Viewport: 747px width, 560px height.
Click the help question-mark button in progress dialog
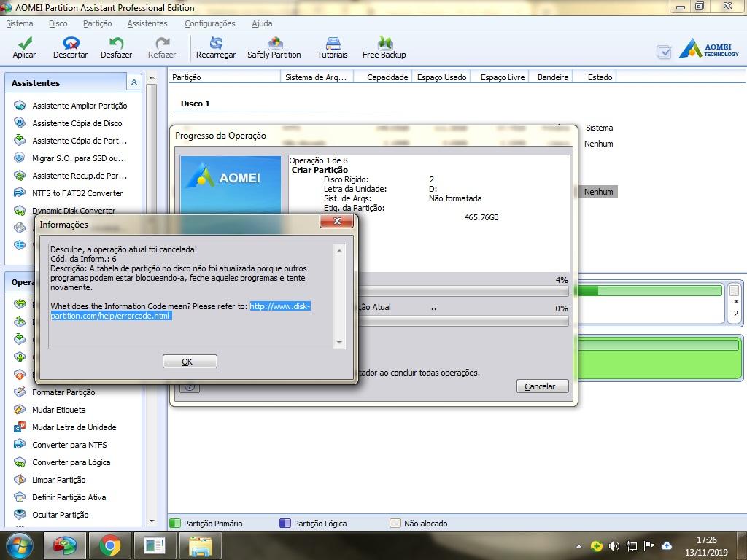click(190, 386)
